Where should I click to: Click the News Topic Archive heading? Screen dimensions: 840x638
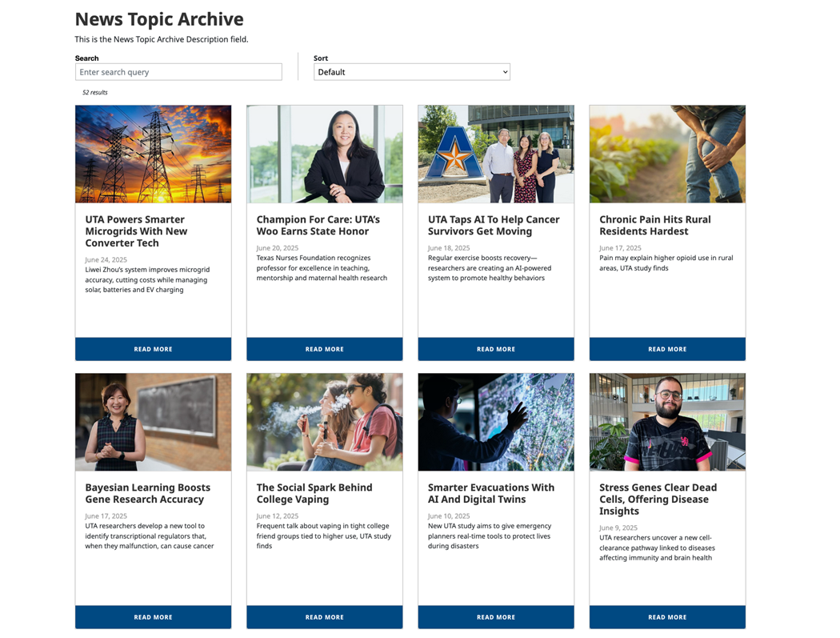click(x=159, y=19)
